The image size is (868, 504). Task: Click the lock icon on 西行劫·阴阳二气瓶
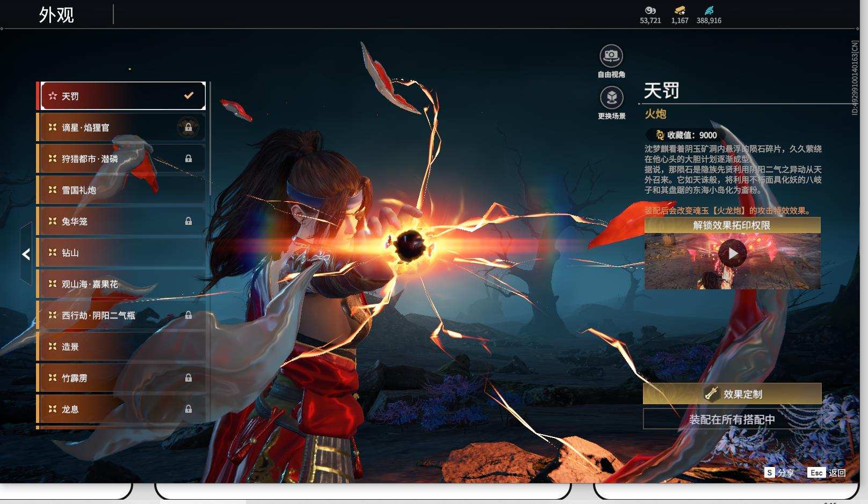pyautogui.click(x=189, y=315)
